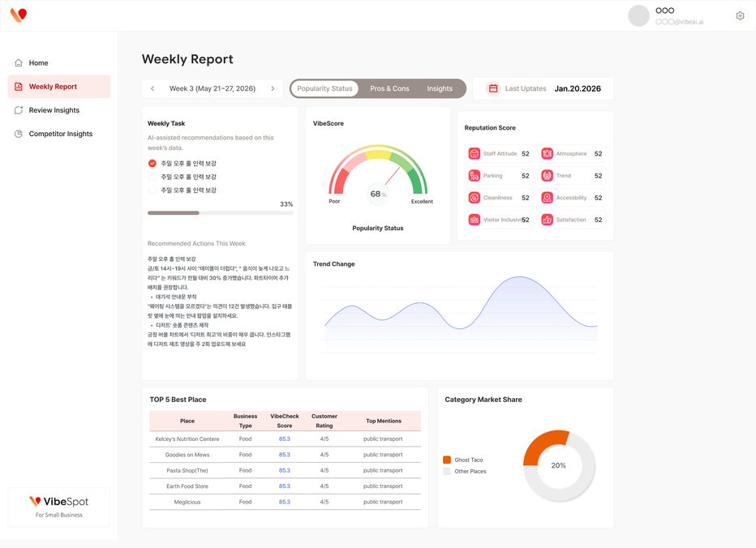Click the Review Insights refresh icon
756x548 pixels.
click(x=19, y=110)
